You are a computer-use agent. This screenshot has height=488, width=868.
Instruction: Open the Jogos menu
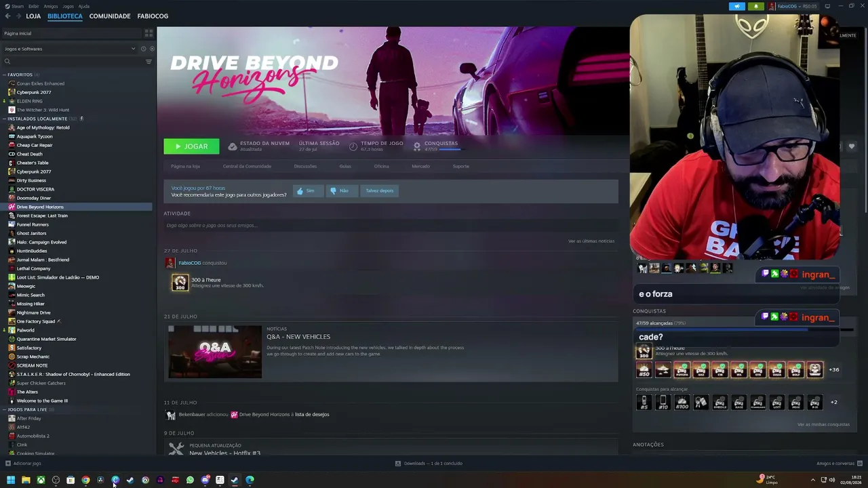[x=68, y=6]
